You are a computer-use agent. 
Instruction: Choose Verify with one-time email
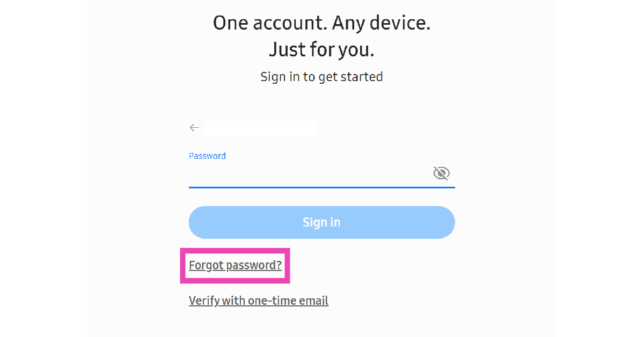[258, 301]
